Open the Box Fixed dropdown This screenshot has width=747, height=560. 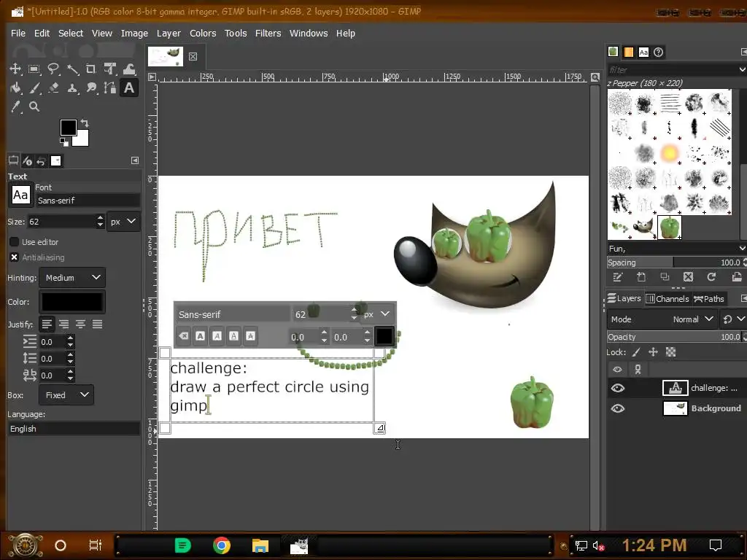click(x=66, y=394)
